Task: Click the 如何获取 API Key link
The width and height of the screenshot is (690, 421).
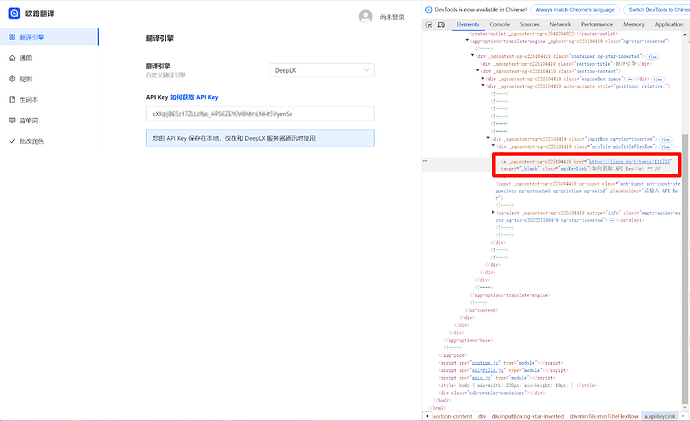Action: (x=192, y=97)
